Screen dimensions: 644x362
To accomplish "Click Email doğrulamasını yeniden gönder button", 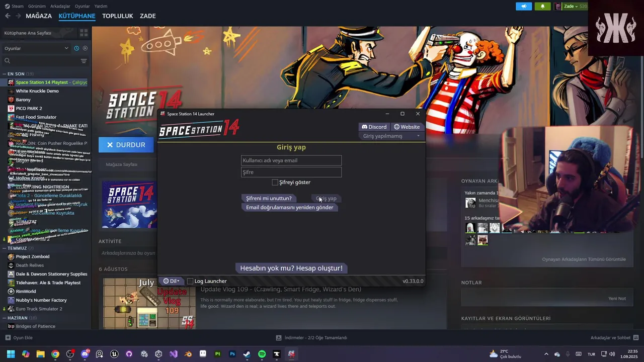I will [x=289, y=207].
